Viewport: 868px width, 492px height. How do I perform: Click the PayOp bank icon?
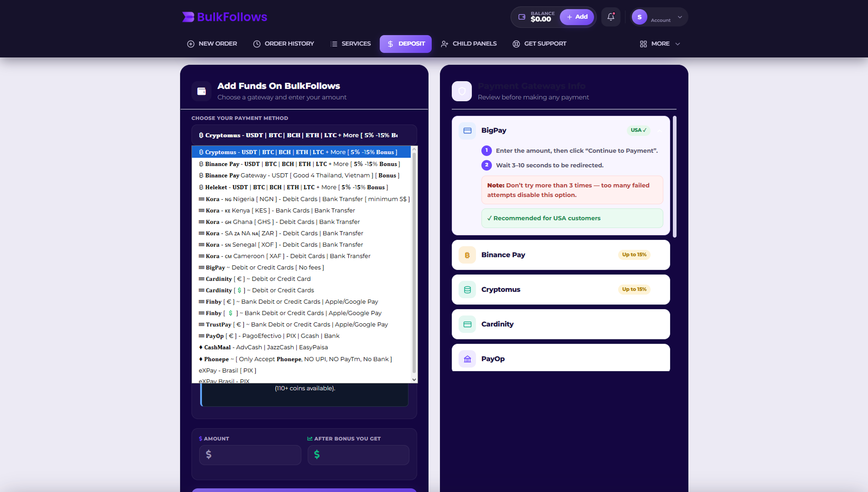click(x=467, y=359)
